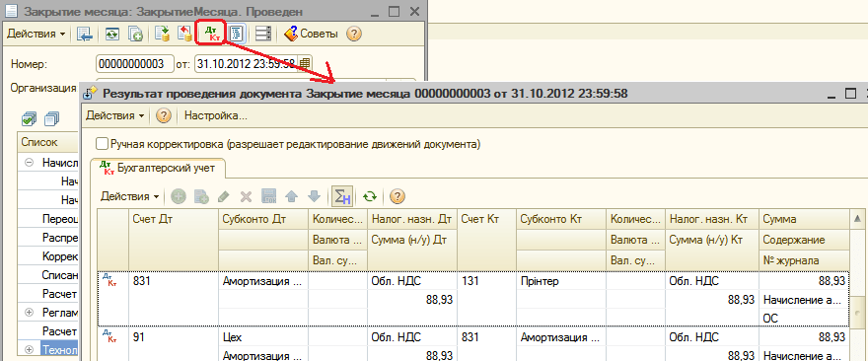Image resolution: width=868 pixels, height=361 pixels.
Task: Open Настройка... in the result window
Action: tap(215, 115)
